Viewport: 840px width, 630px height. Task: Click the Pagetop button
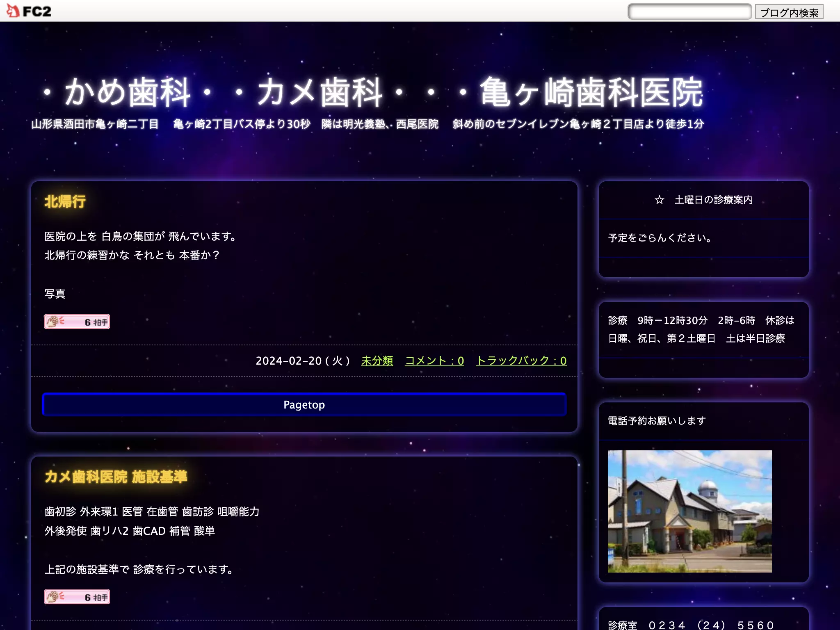coord(304,404)
